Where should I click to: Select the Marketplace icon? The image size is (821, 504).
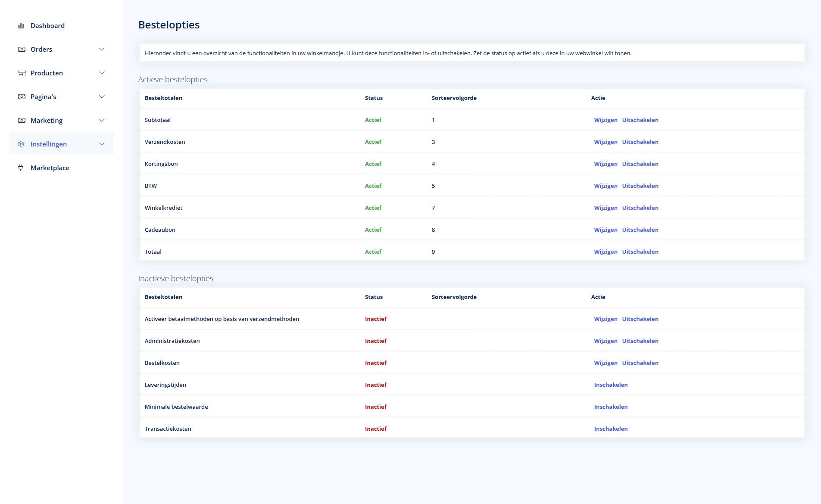(21, 168)
